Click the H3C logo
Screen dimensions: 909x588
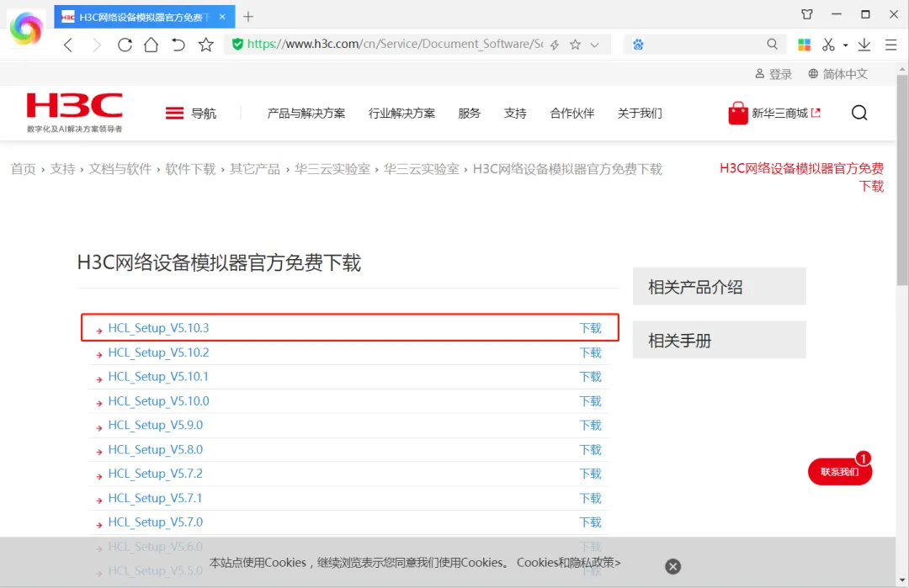pyautogui.click(x=75, y=113)
